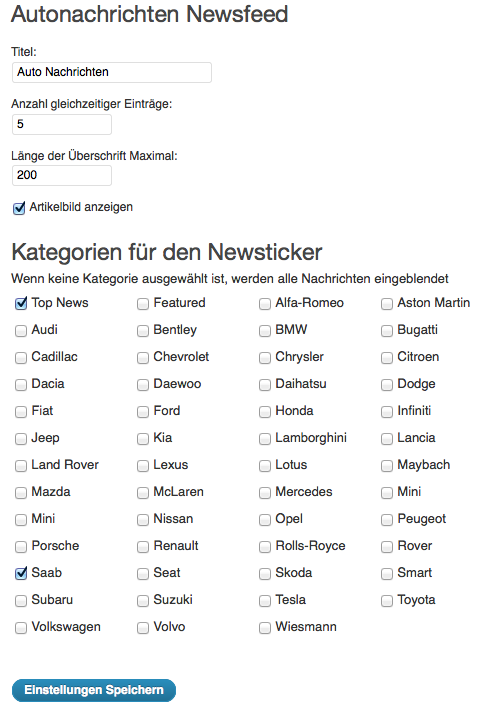The height and width of the screenshot is (714, 488).
Task: Check the BMW category
Action: pos(265,331)
